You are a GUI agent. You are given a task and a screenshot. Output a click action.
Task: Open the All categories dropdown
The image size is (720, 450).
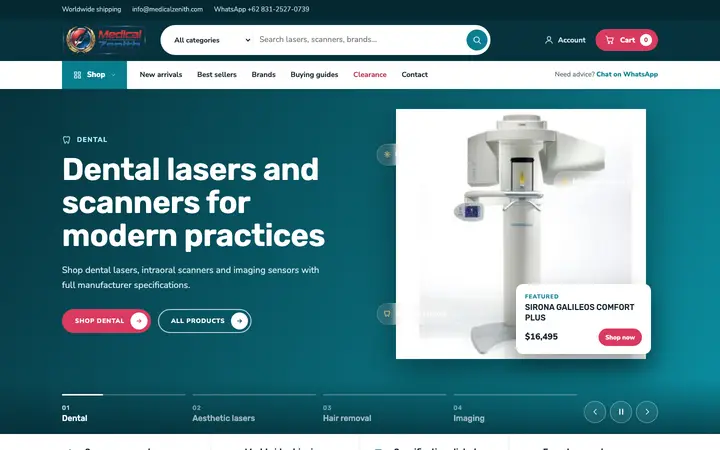point(212,40)
